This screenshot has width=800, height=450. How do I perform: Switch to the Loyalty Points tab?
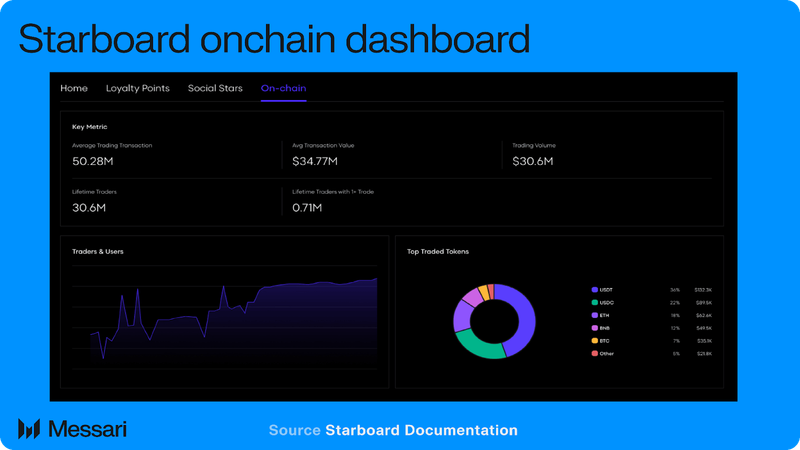click(138, 88)
